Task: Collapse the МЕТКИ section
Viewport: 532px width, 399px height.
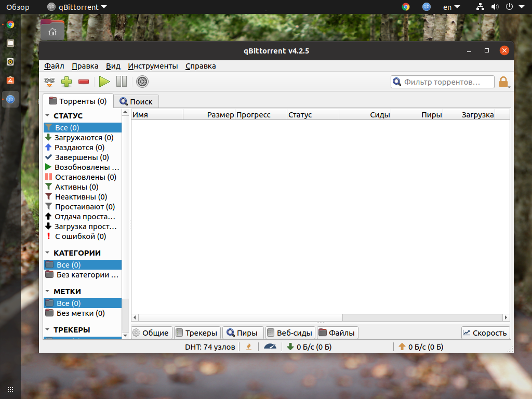Action: tap(47, 291)
